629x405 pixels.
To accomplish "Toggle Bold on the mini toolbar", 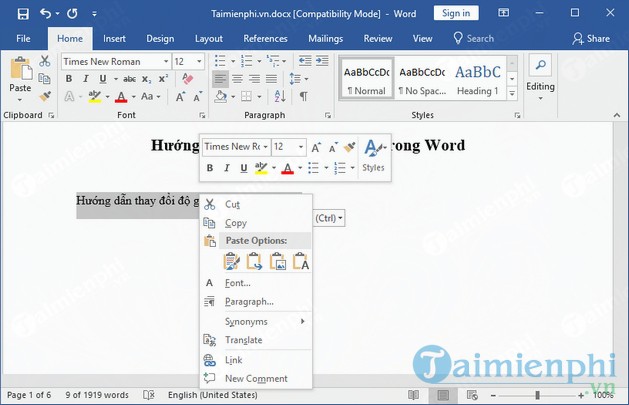I will point(210,168).
